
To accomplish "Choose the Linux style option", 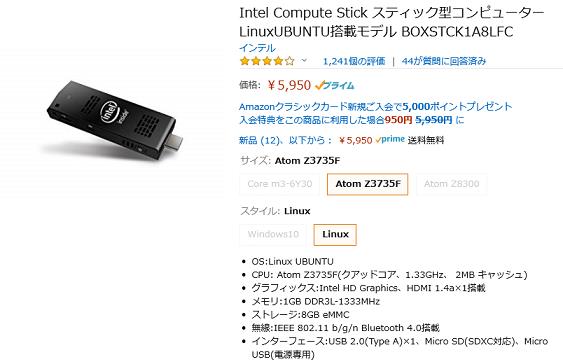I will tap(335, 234).
